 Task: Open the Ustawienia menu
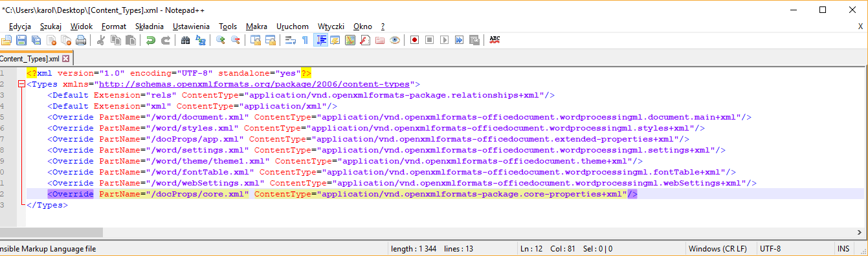pos(191,27)
